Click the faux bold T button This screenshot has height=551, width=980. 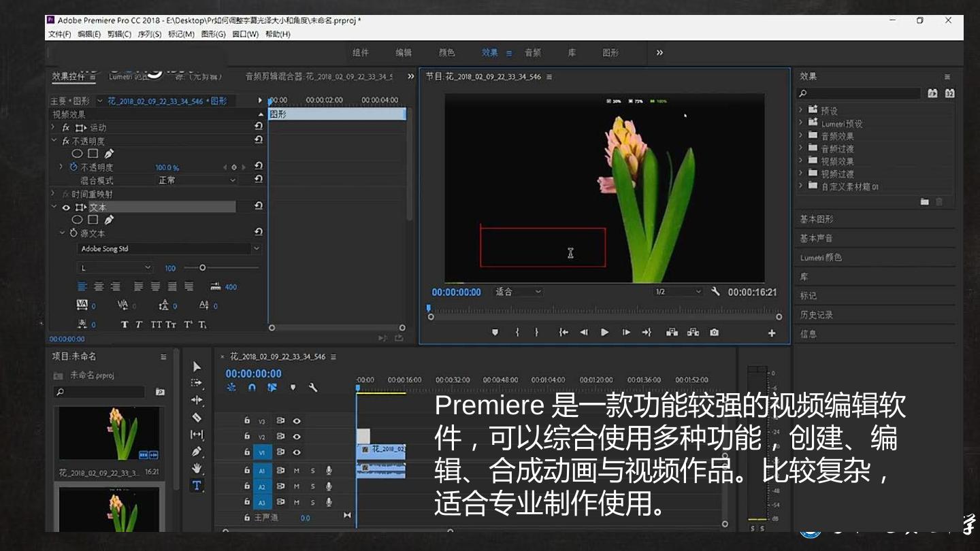(124, 324)
